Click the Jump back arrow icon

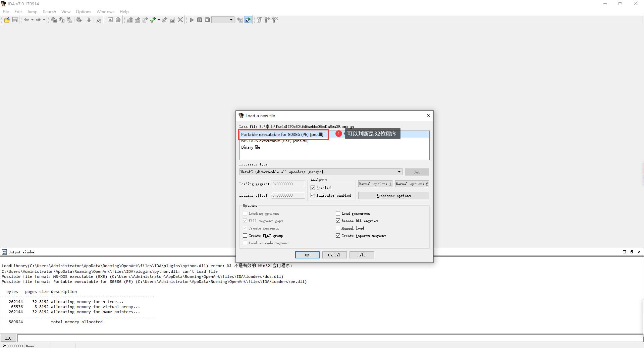coord(26,20)
